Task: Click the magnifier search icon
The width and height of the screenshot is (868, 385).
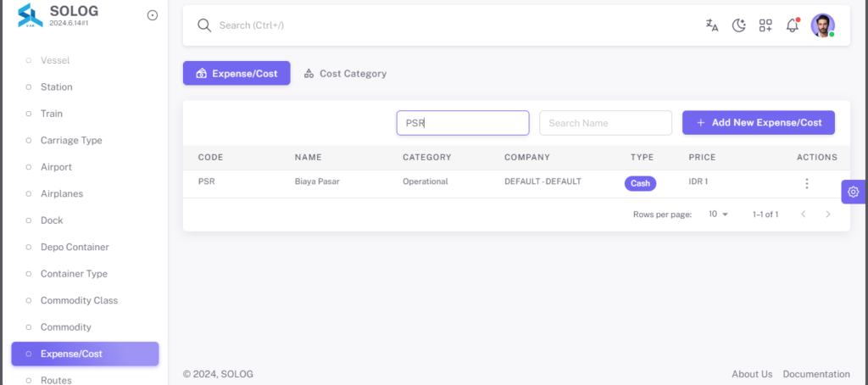Action: 204,25
